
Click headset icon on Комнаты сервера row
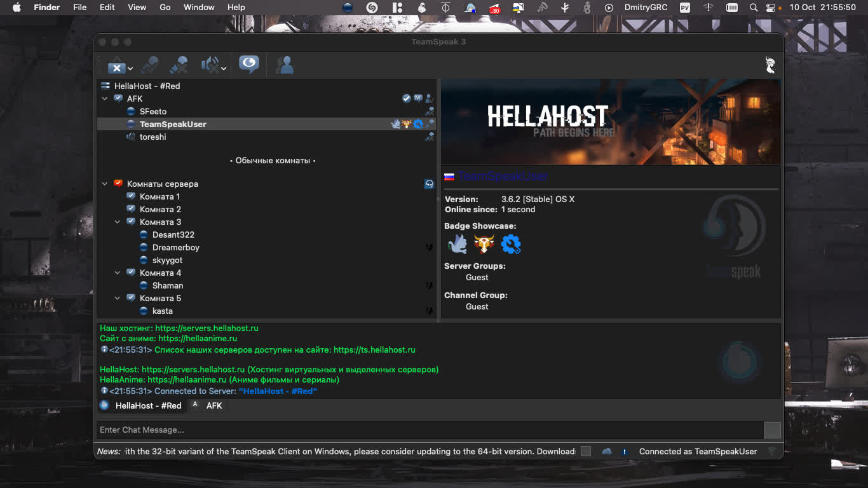coord(430,184)
